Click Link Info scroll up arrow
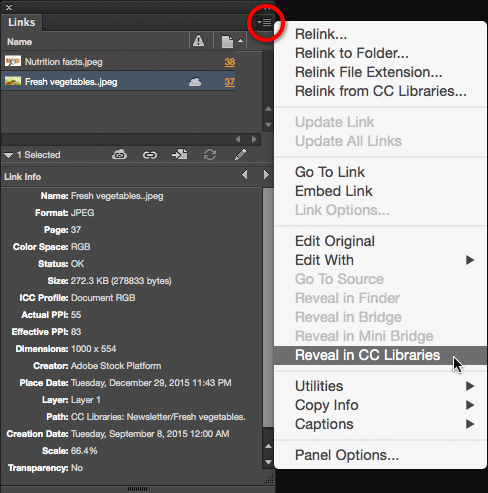This screenshot has width=488, height=493. pyautogui.click(x=268, y=446)
